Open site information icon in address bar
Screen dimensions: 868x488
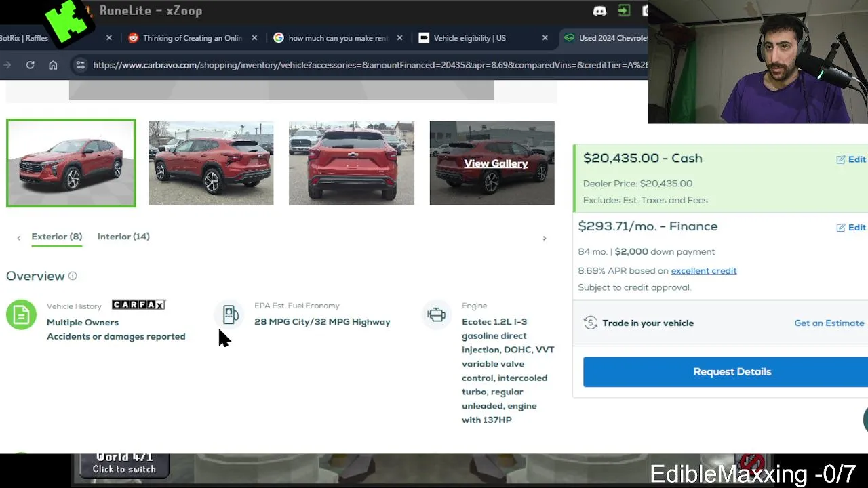pos(80,65)
